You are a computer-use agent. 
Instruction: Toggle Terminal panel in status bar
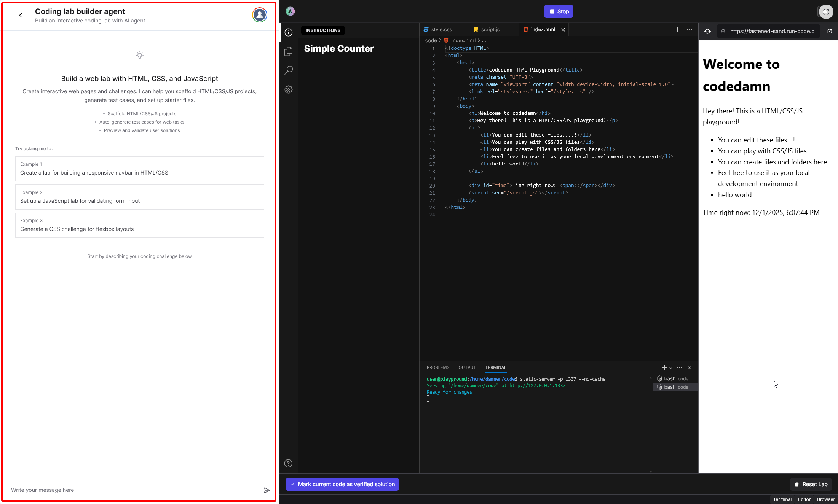(782, 499)
